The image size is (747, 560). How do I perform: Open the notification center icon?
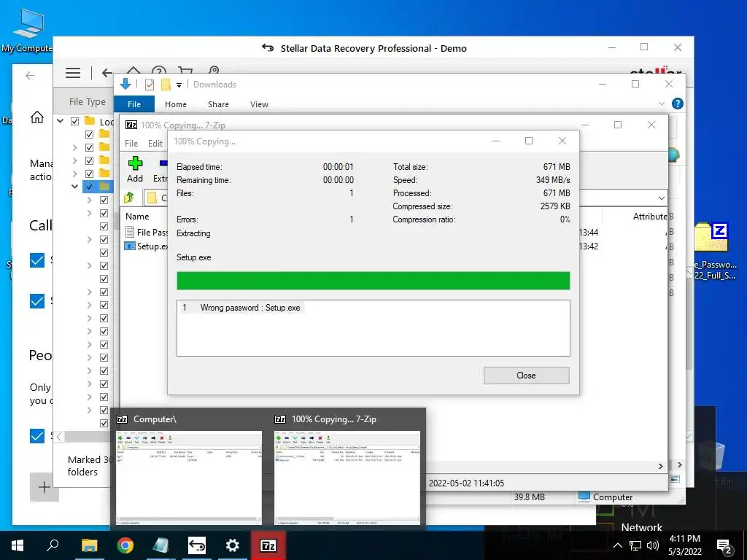click(724, 546)
